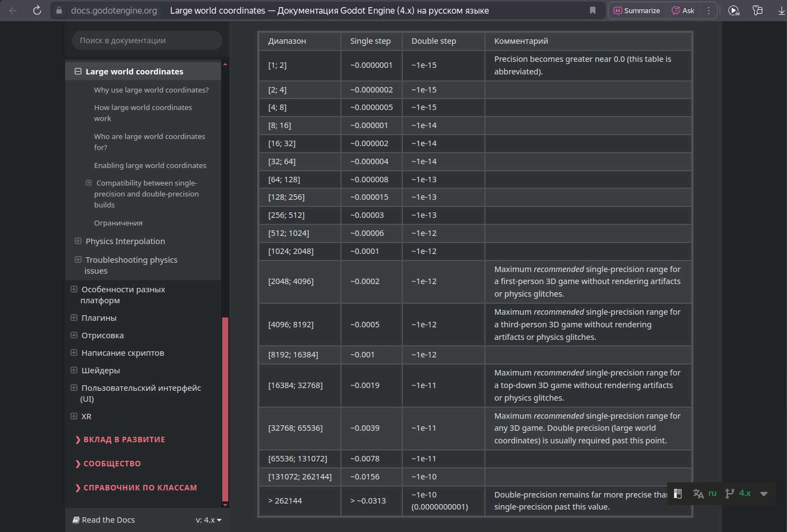Open the media playback control icon
The width and height of the screenshot is (787, 532).
733,10
